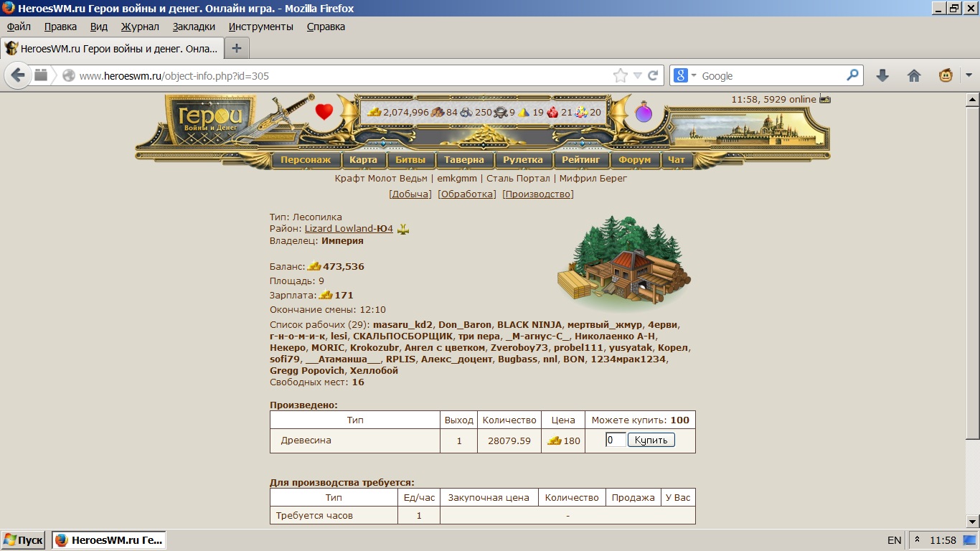Viewport: 980px width, 551px height.
Task: Open the Закладки menu
Action: [x=194, y=27]
